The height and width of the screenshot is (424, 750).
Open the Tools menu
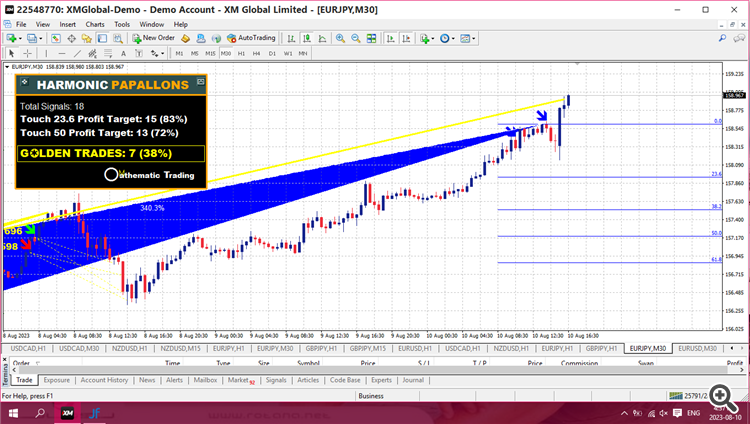pos(122,24)
